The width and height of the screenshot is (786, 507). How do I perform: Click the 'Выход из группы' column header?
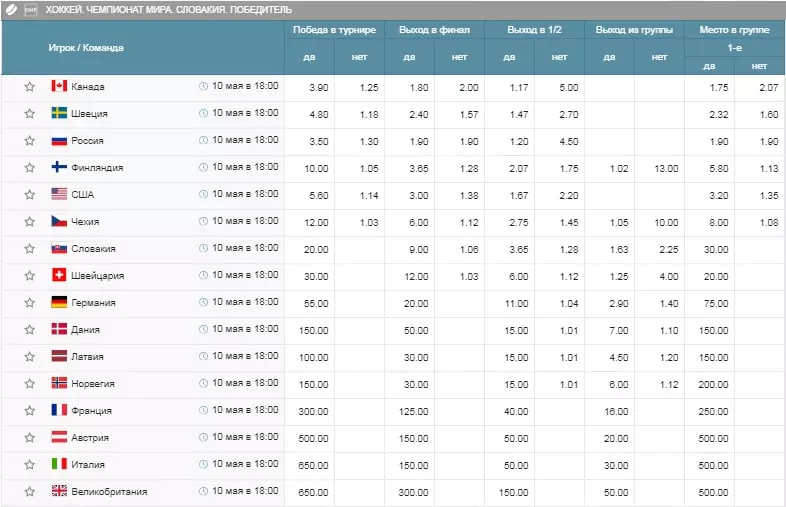(x=634, y=30)
